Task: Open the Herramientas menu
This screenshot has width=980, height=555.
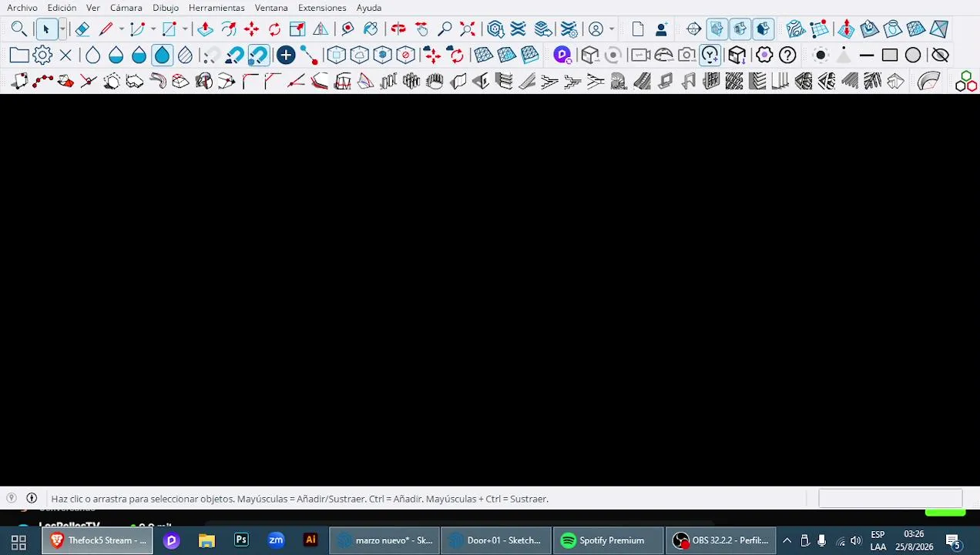Action: pyautogui.click(x=216, y=8)
